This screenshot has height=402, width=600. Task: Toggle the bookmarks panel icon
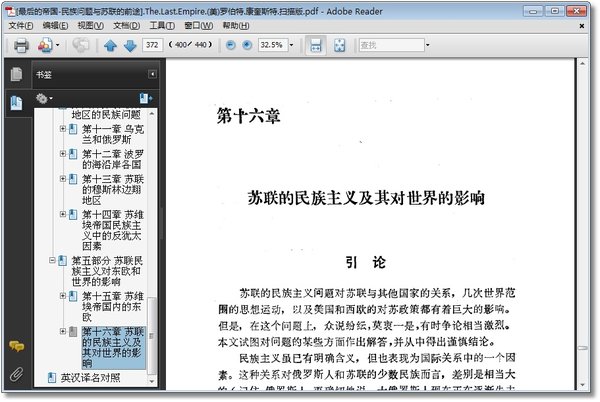16,103
